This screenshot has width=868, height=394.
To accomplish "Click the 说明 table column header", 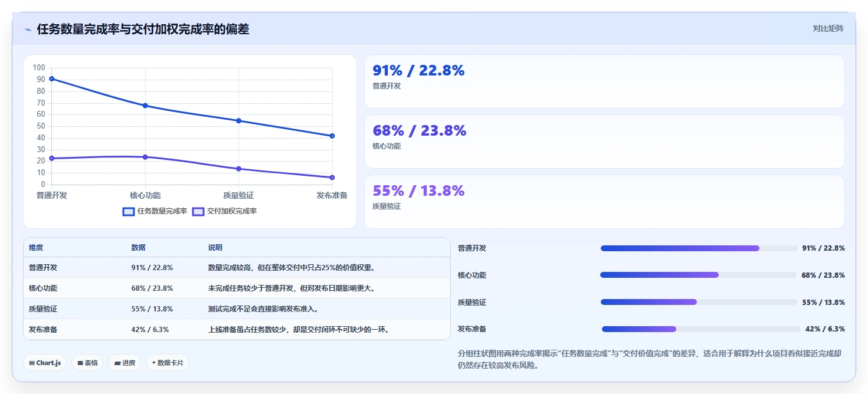I will [x=215, y=248].
